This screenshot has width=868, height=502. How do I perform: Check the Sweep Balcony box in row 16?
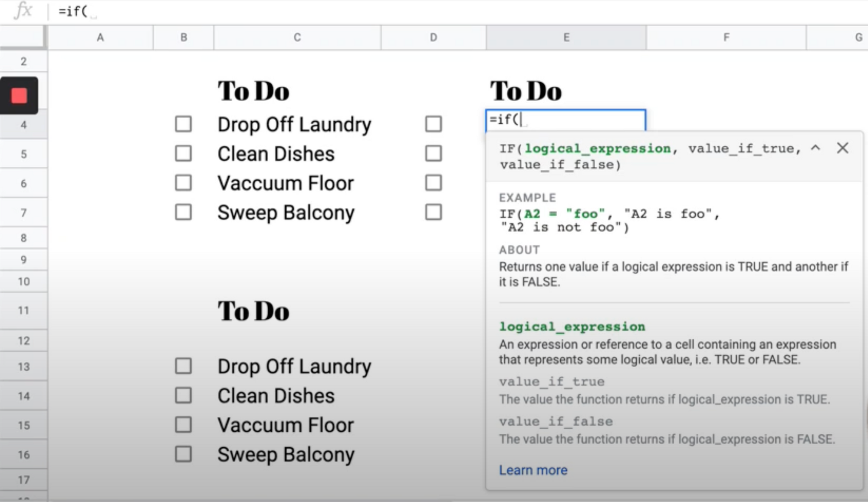click(183, 454)
